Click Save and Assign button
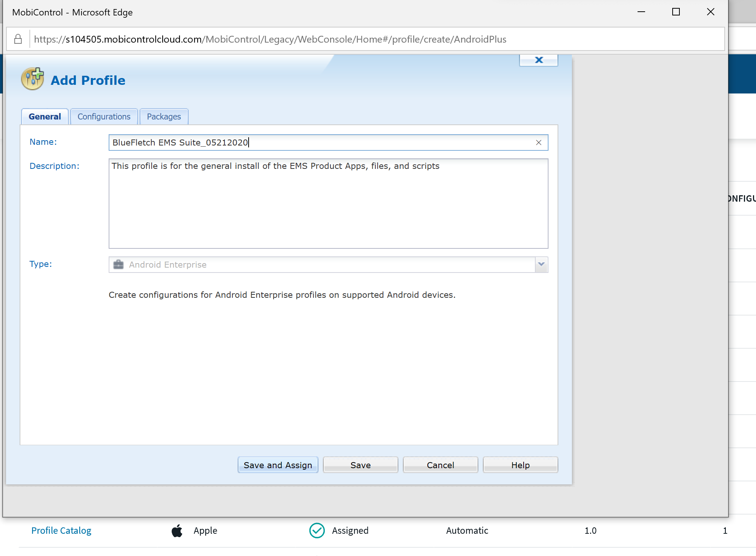This screenshot has height=556, width=756. (278, 465)
